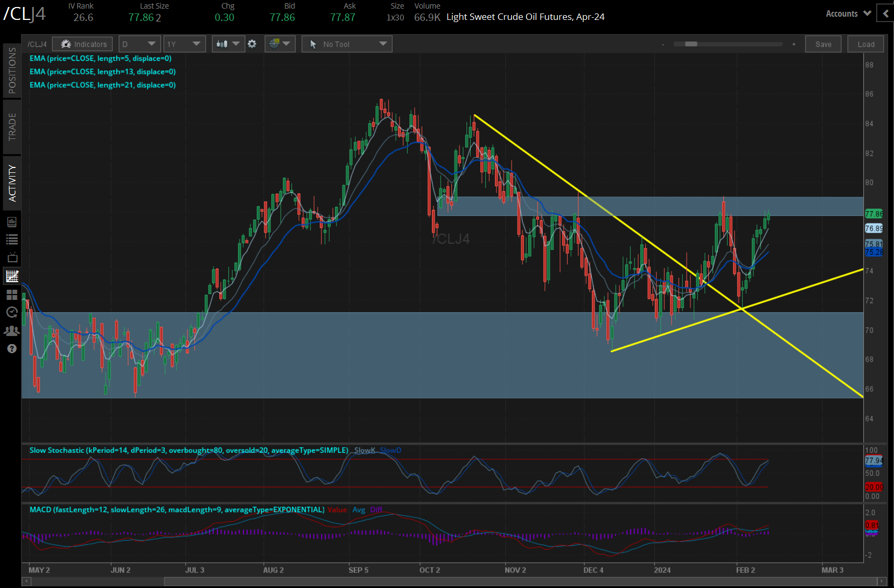Open the live TV news icon
This screenshot has width=894, height=588.
(x=12, y=257)
